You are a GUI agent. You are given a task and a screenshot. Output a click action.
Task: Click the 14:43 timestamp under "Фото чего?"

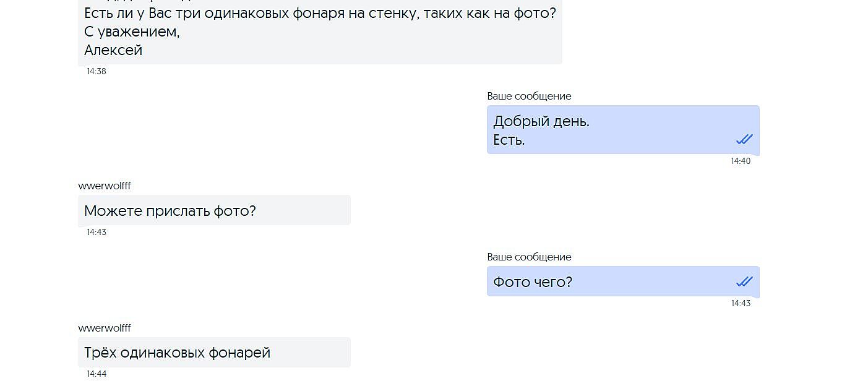741,303
